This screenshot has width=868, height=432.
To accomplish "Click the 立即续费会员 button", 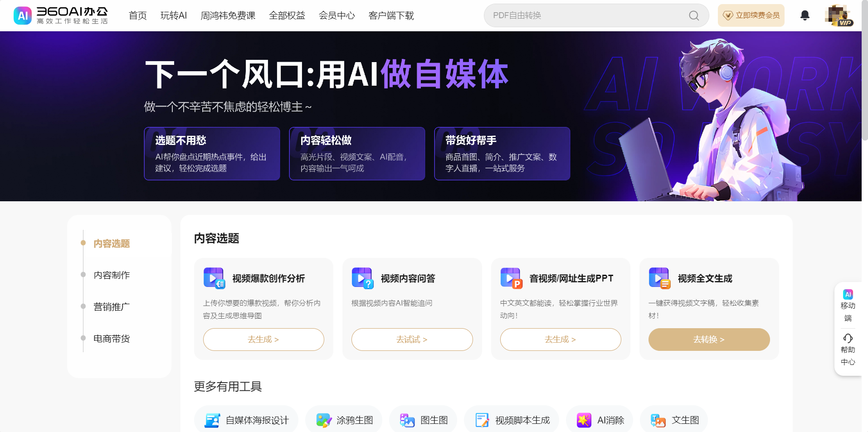I will pyautogui.click(x=751, y=15).
